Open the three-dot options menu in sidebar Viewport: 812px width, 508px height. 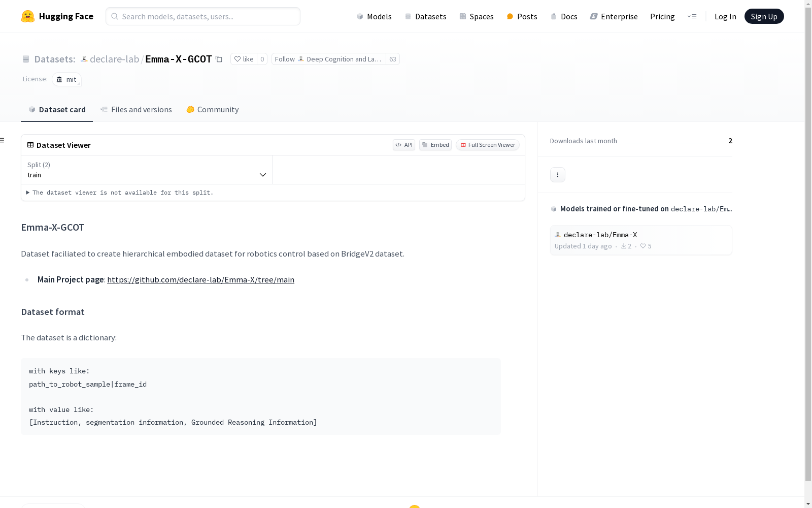[558, 175]
